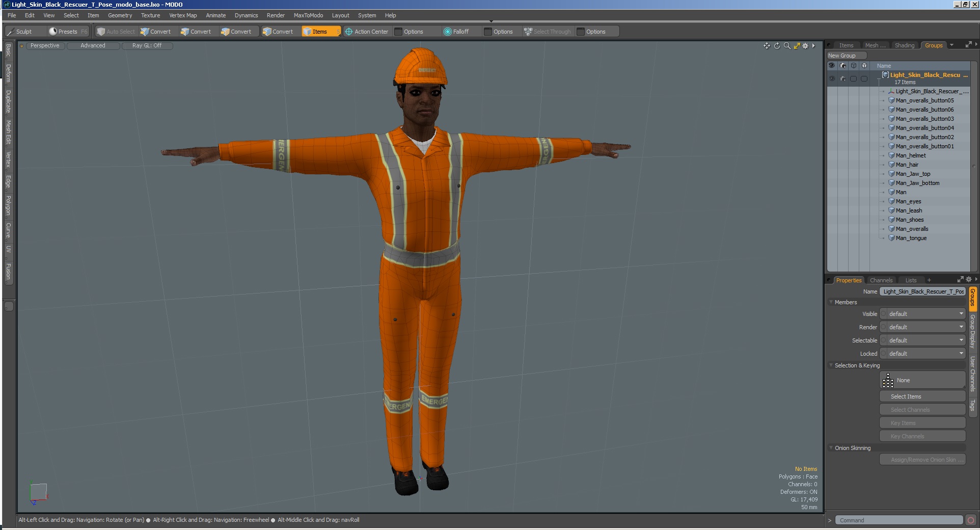Toggle the Render channel keyframe circle

pos(884,327)
